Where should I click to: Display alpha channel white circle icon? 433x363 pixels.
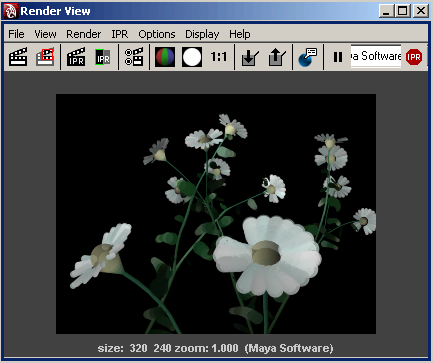[192, 57]
